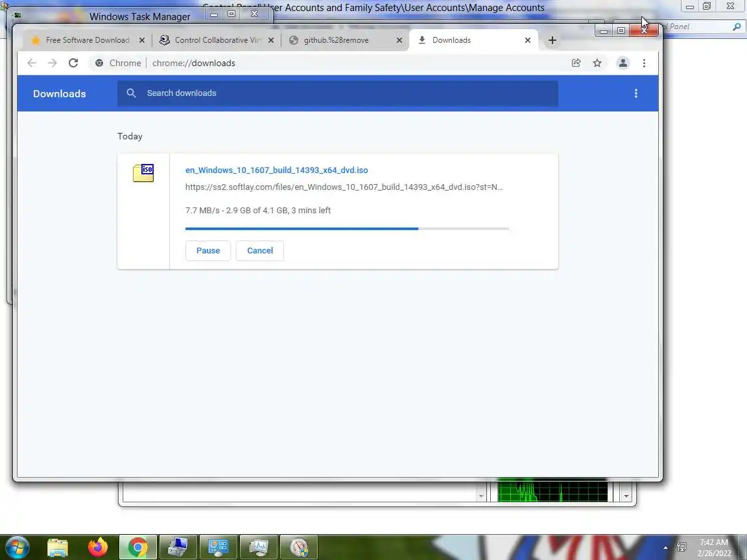Click Chrome's forward navigation arrow
The height and width of the screenshot is (560, 747).
pos(52,63)
